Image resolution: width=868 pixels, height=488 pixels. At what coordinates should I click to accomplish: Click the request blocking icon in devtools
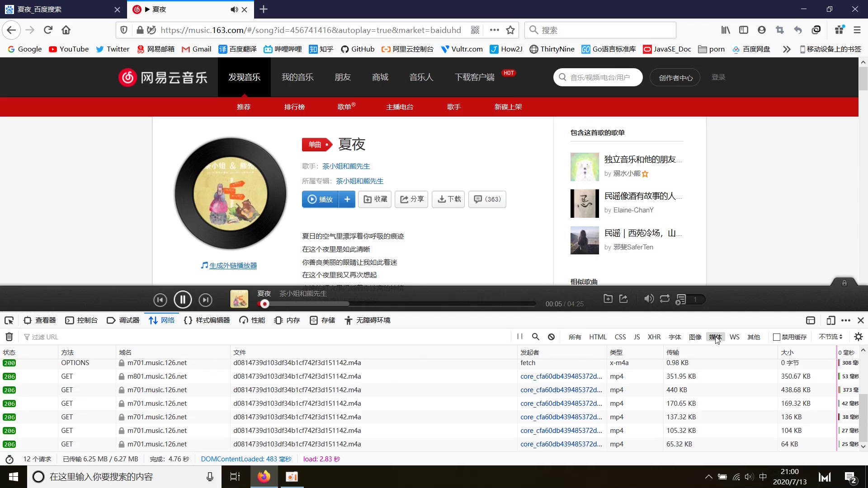tap(551, 337)
